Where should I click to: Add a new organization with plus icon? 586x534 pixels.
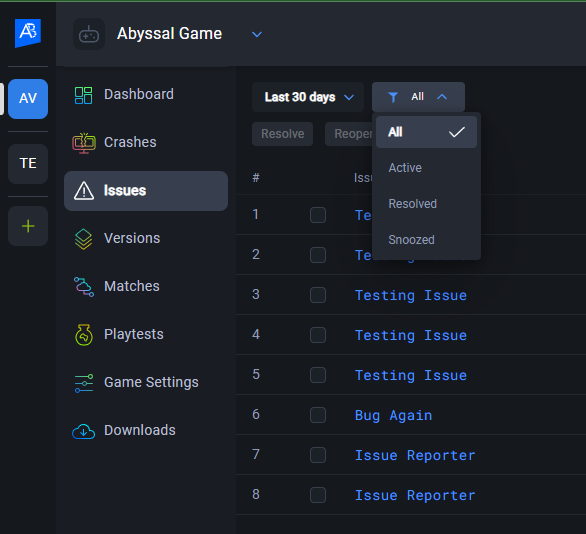coord(28,226)
